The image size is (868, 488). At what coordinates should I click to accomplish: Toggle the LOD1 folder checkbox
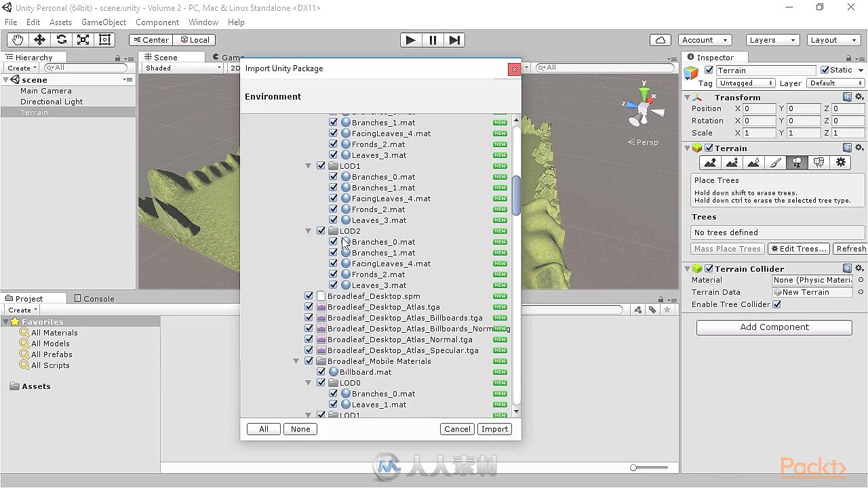(321, 166)
